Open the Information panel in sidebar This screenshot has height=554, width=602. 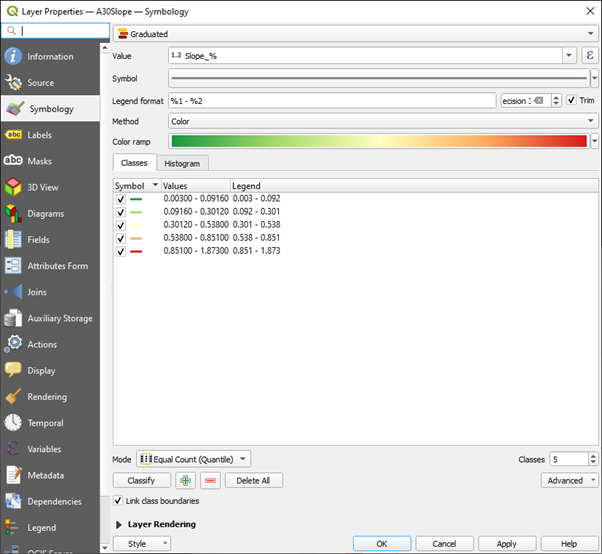[x=50, y=56]
